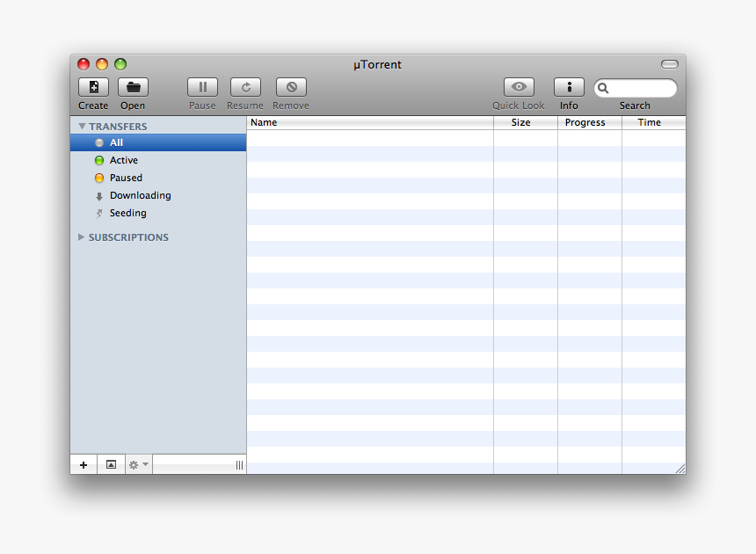
Task: Select the Paused transfers filter
Action: coord(158,178)
